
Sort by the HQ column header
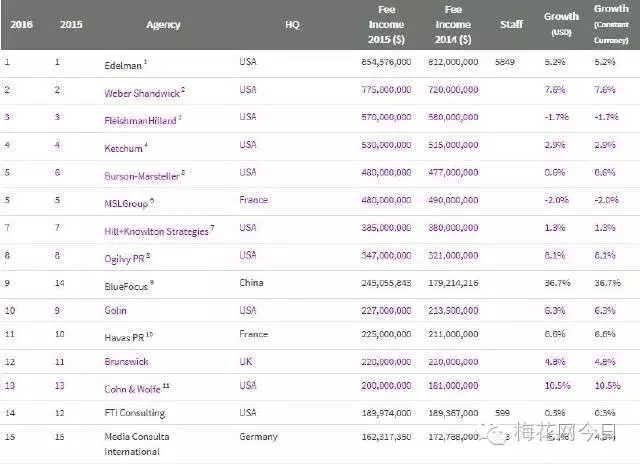point(291,24)
